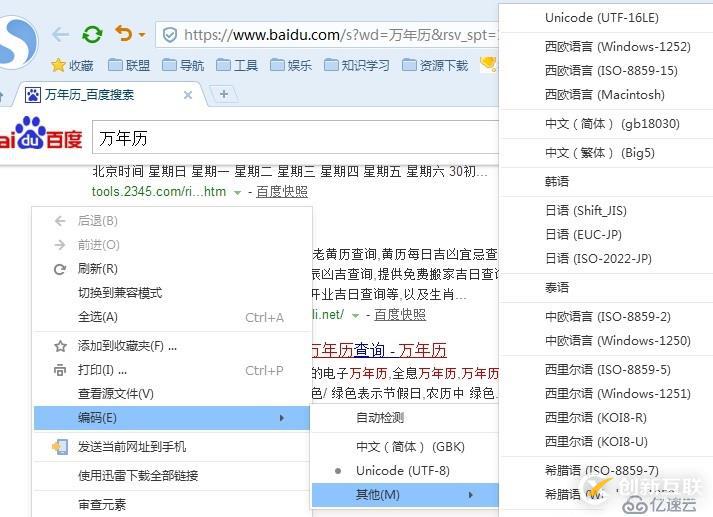
Task: Click the browser back arrow icon
Action: pyautogui.click(x=60, y=34)
